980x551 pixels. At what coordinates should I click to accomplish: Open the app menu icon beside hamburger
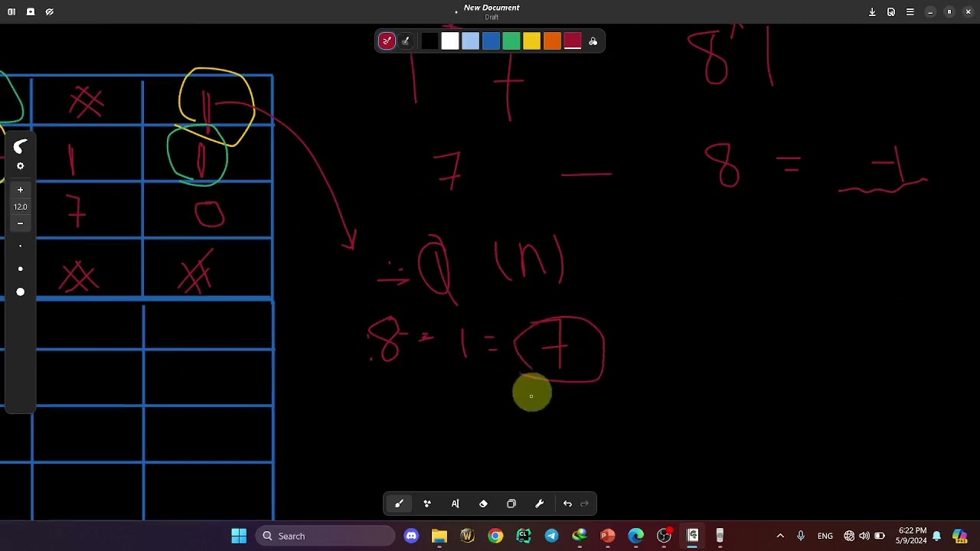click(x=891, y=11)
